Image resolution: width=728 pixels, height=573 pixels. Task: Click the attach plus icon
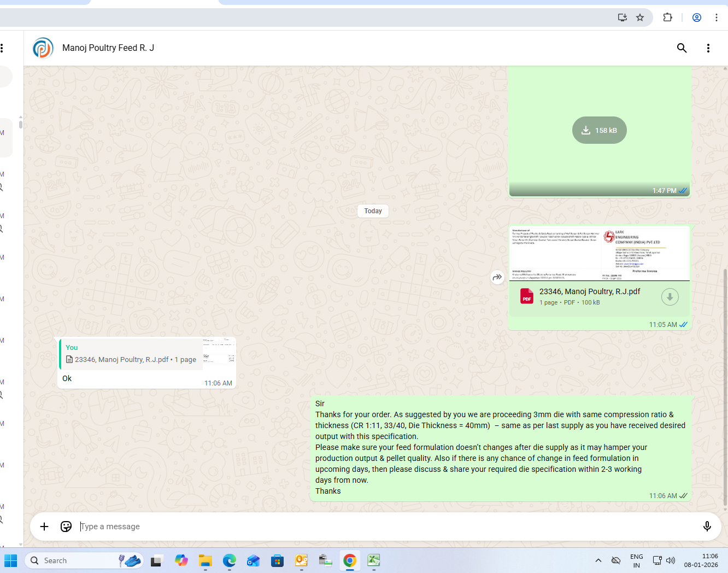pos(44,527)
